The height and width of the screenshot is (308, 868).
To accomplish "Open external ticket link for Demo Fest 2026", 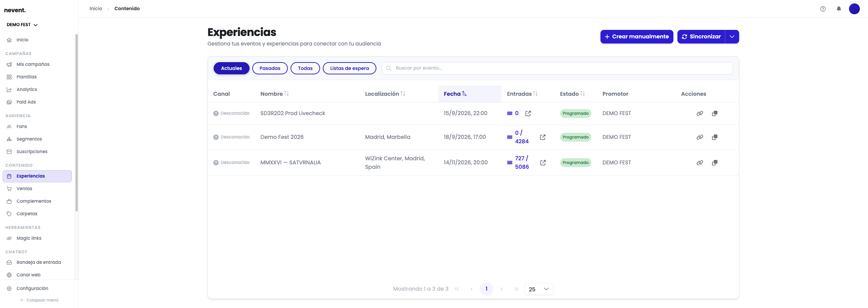I will (543, 137).
